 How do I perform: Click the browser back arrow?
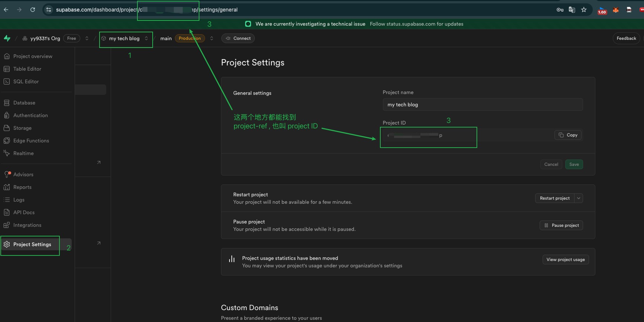tap(6, 10)
